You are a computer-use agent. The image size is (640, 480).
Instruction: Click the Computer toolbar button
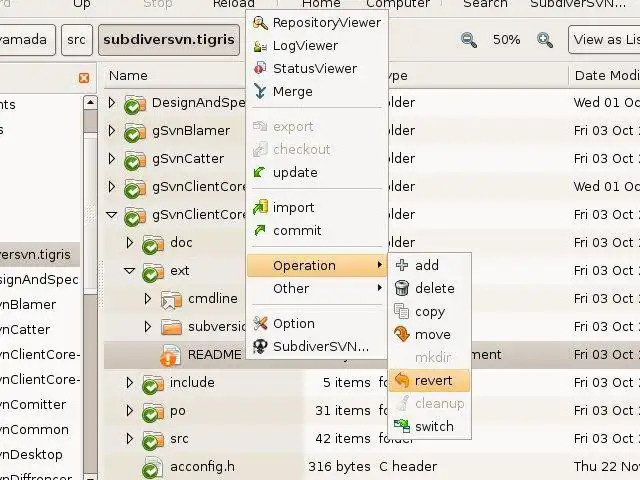[x=398, y=4]
